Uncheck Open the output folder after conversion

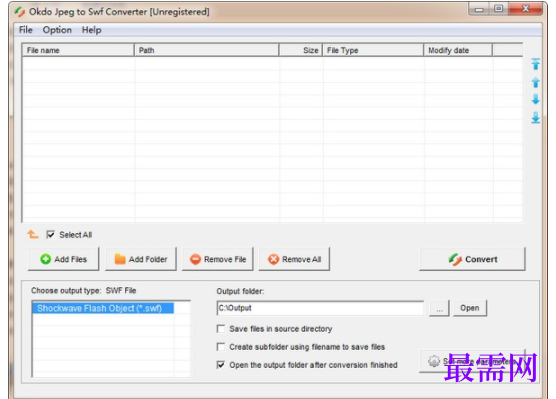[221, 365]
